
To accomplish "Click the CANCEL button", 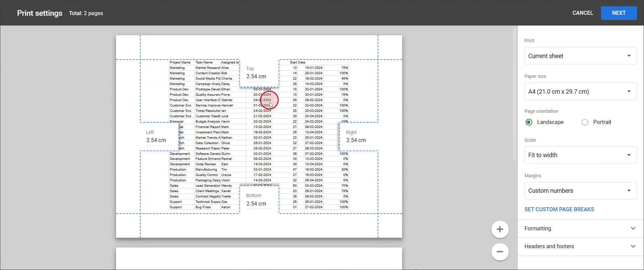I will tap(583, 13).
